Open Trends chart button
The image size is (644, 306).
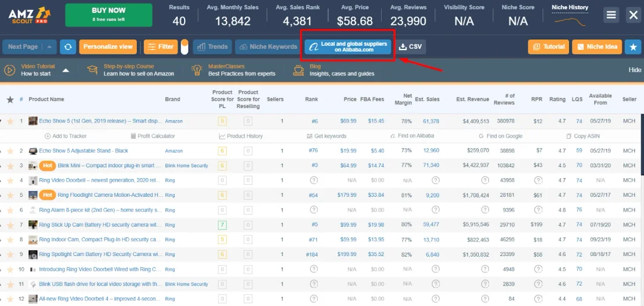tap(212, 47)
